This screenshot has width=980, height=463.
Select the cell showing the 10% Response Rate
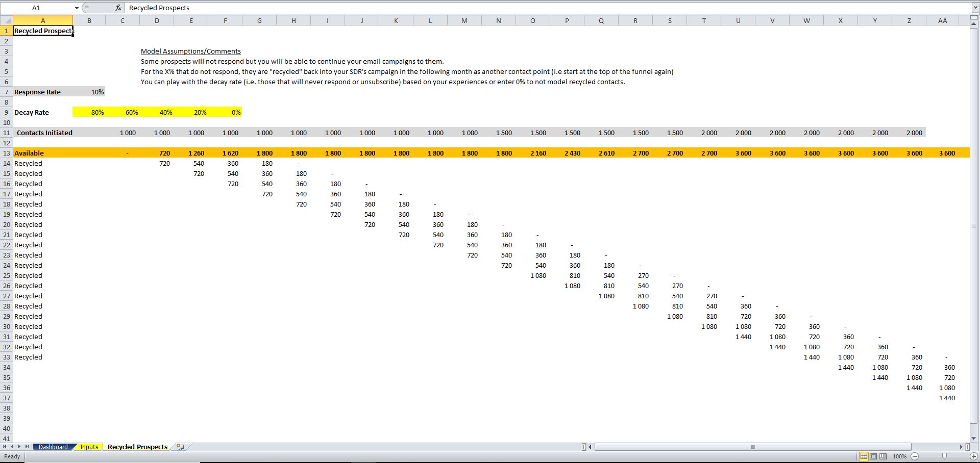(x=97, y=92)
